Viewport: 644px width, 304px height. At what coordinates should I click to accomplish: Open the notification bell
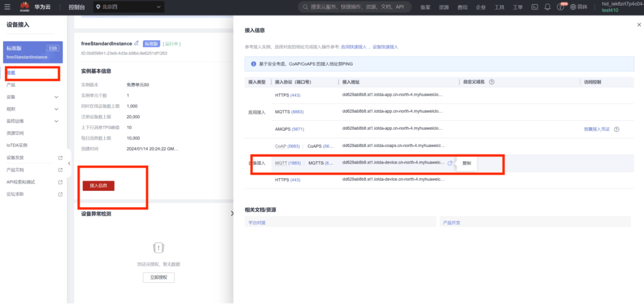pos(547,7)
